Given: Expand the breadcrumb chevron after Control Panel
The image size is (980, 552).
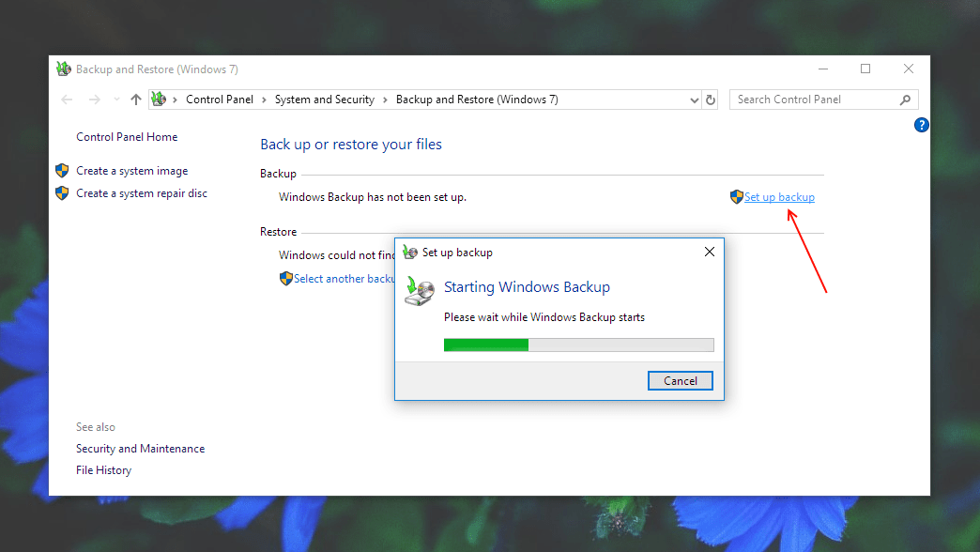Looking at the screenshot, I should pyautogui.click(x=266, y=99).
